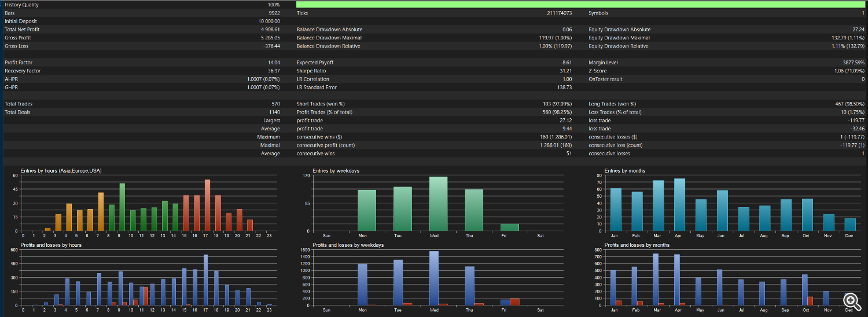
Task: Click the Balance Drawdown Relative label
Action: 326,46
